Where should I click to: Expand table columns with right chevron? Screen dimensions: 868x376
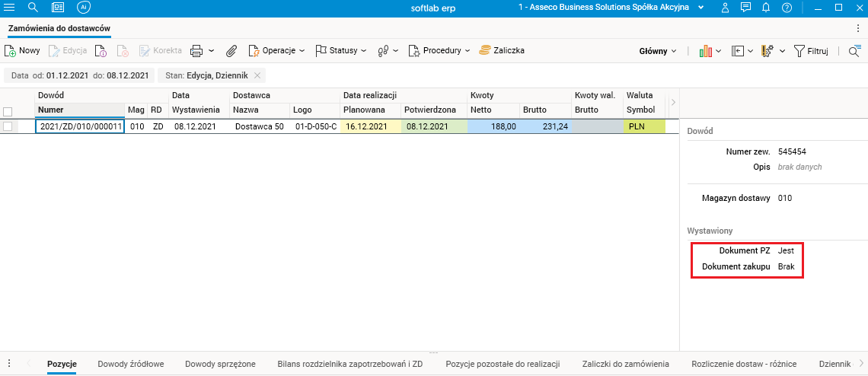click(x=673, y=103)
